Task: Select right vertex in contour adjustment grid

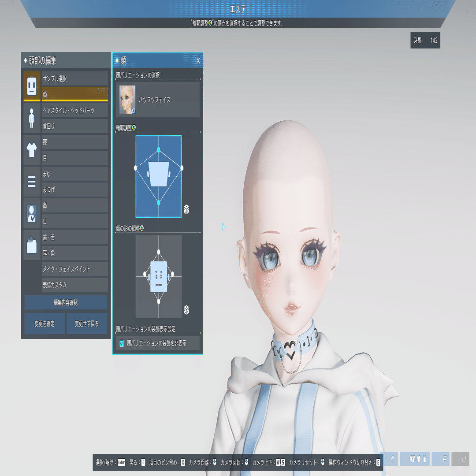Action: pos(182,168)
